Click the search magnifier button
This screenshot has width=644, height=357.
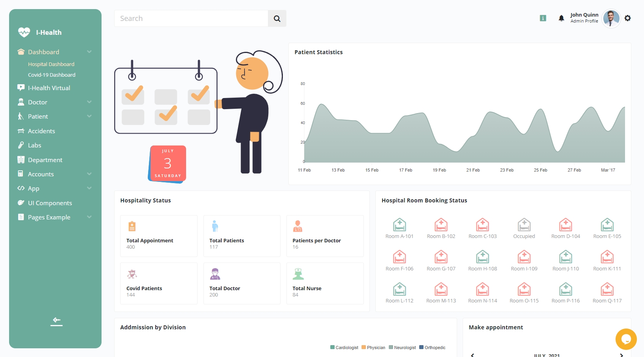277,19
